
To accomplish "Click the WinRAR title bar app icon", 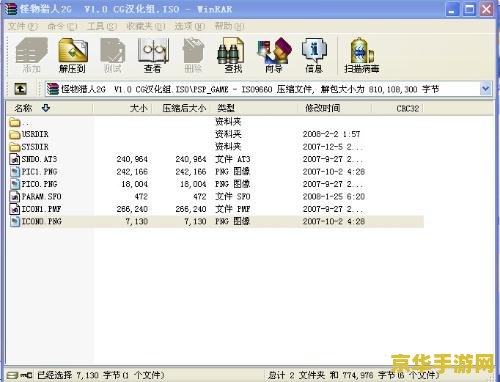I will coord(11,9).
